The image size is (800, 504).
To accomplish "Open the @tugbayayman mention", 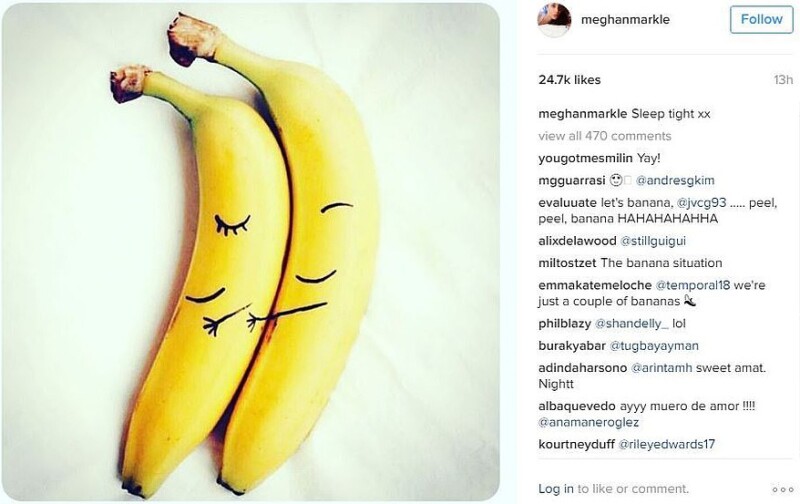I will pyautogui.click(x=654, y=346).
